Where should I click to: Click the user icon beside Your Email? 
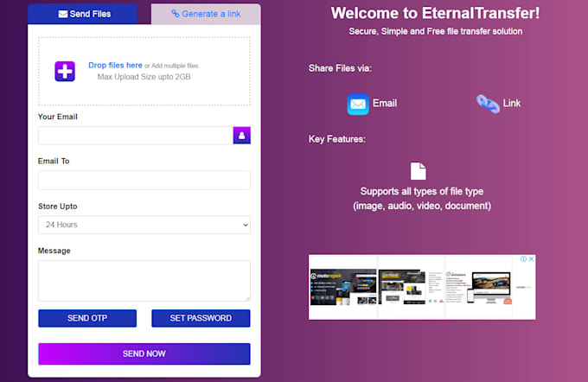pyautogui.click(x=242, y=136)
